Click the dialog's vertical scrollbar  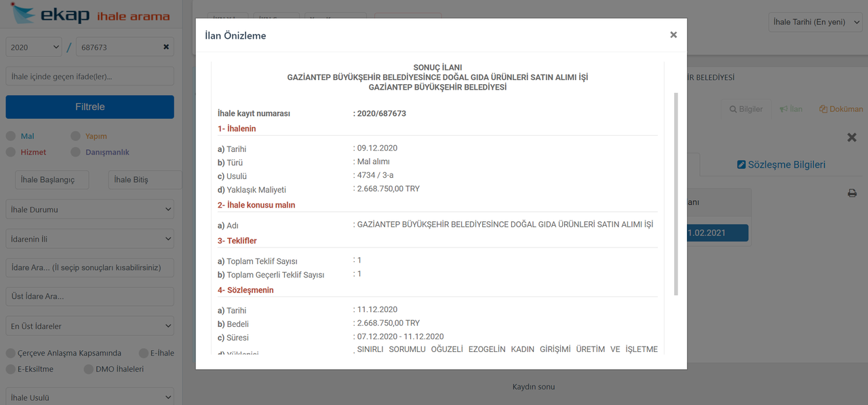click(675, 193)
